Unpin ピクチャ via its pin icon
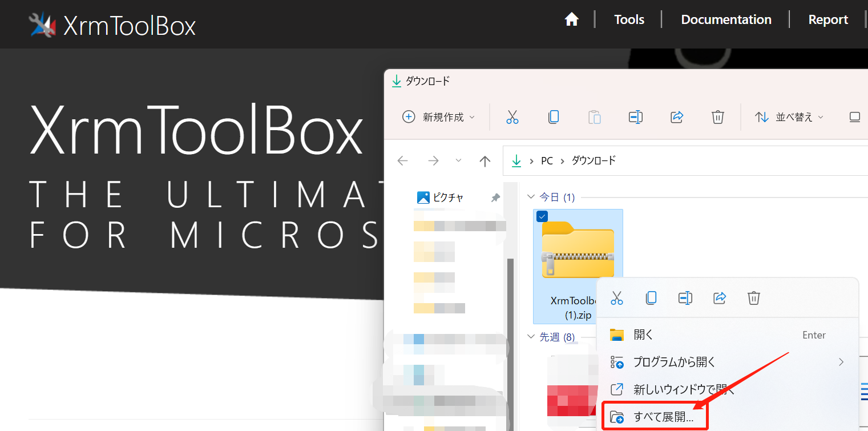The height and width of the screenshot is (431, 868). (x=495, y=197)
